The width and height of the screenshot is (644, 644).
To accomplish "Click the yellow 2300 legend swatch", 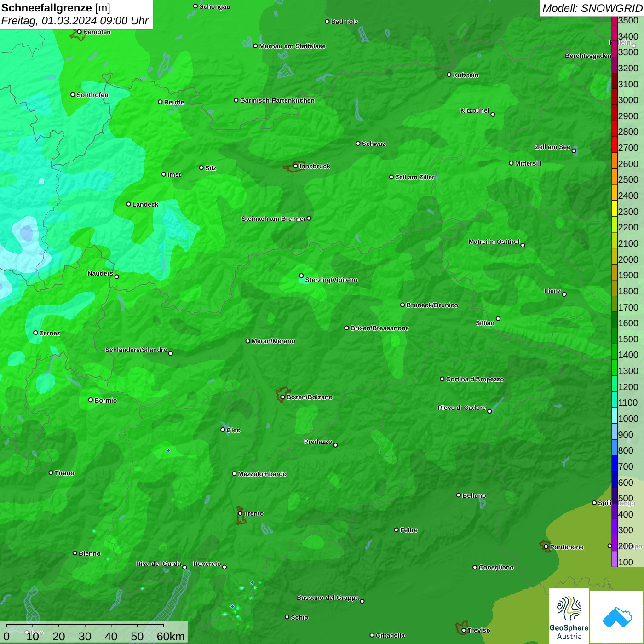I will 615,208.
